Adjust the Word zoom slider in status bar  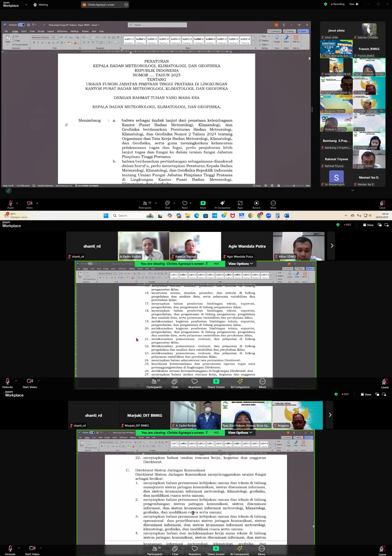294,186
